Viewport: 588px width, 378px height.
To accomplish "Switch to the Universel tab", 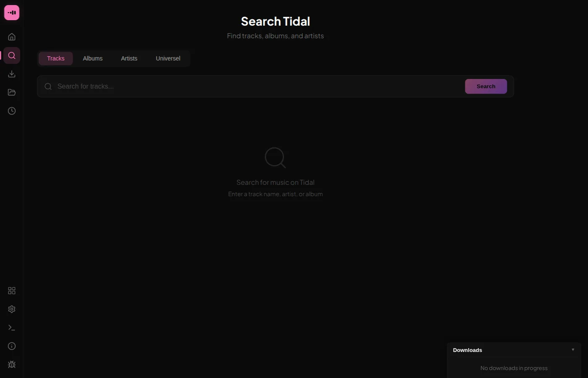I will pos(168,58).
